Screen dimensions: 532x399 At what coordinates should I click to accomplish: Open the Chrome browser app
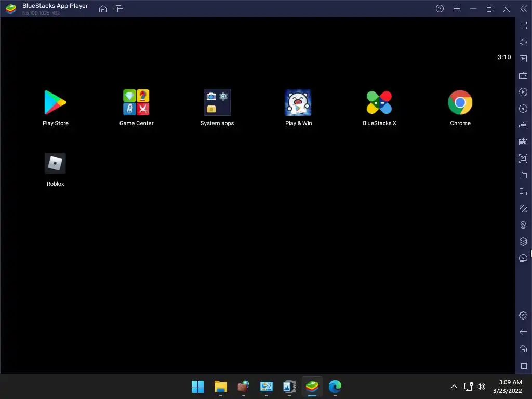point(460,108)
